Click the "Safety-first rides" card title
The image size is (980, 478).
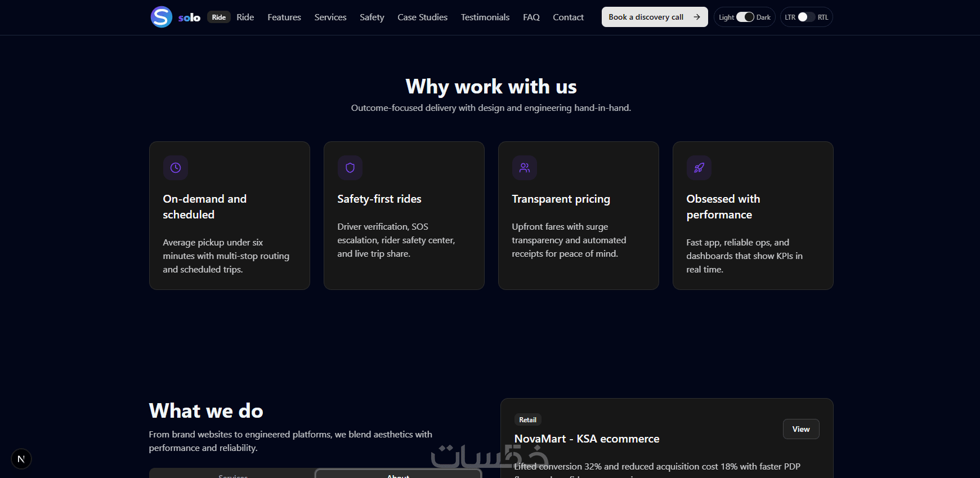pos(379,199)
